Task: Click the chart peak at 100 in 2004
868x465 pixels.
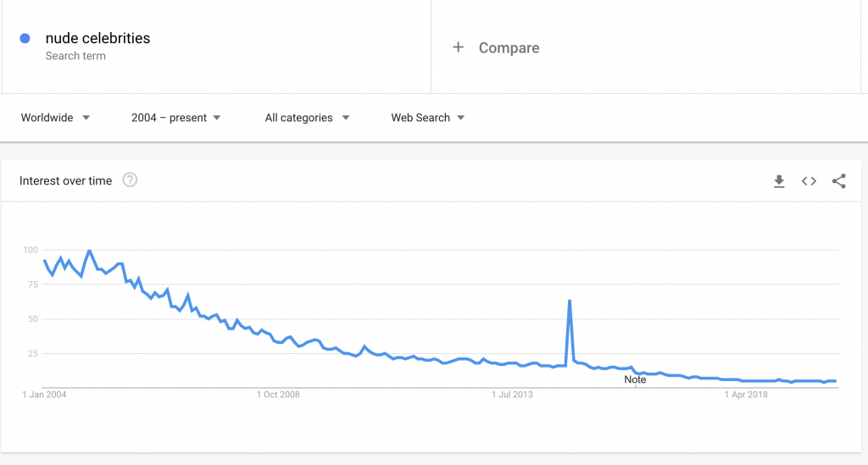Action: pos(89,251)
